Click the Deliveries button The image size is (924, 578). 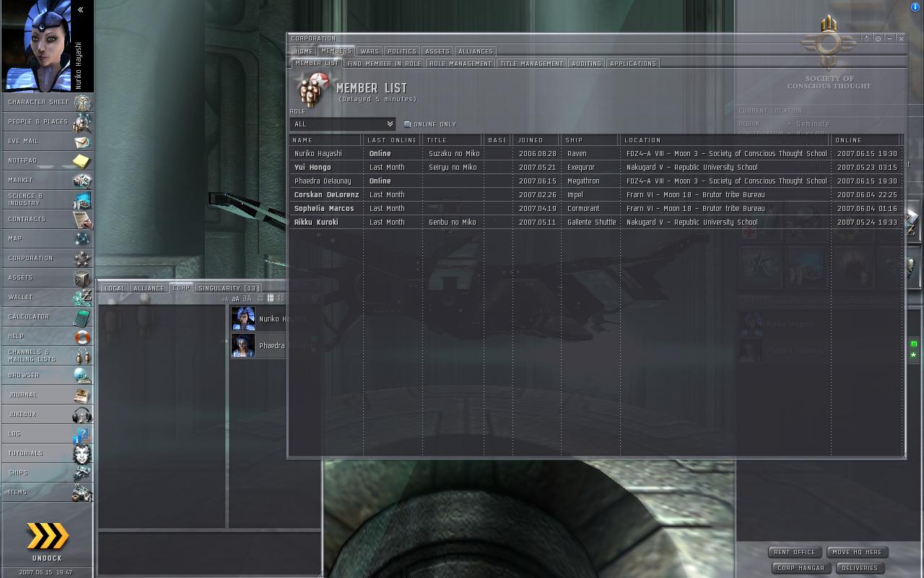860,568
